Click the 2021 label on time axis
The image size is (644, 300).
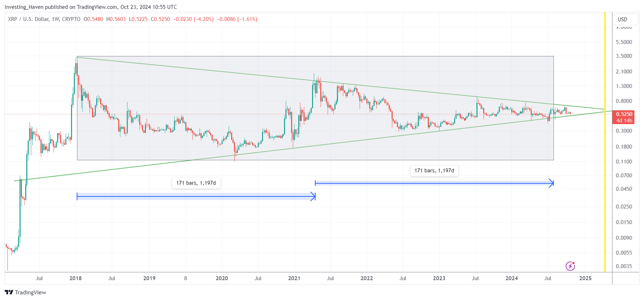tap(294, 278)
